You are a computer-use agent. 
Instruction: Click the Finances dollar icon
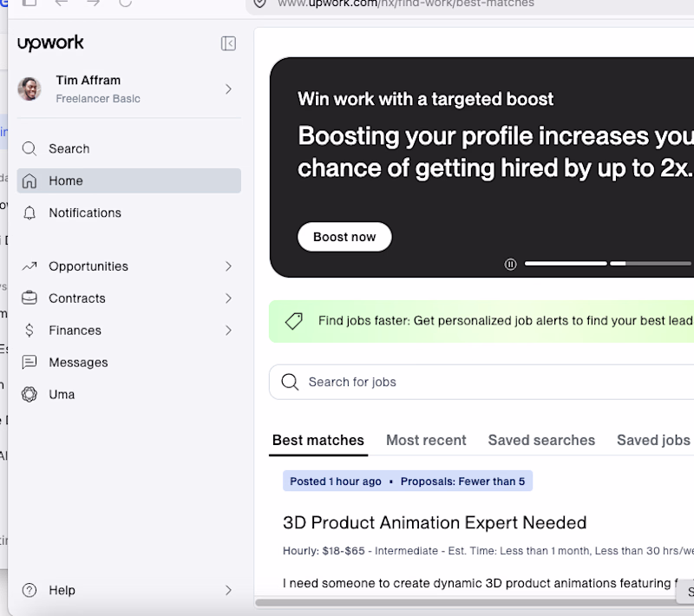coord(29,331)
